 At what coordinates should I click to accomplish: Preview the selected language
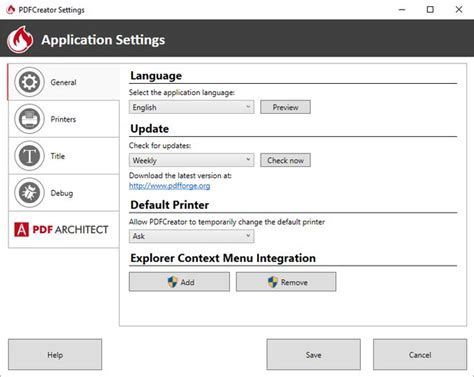(x=285, y=107)
